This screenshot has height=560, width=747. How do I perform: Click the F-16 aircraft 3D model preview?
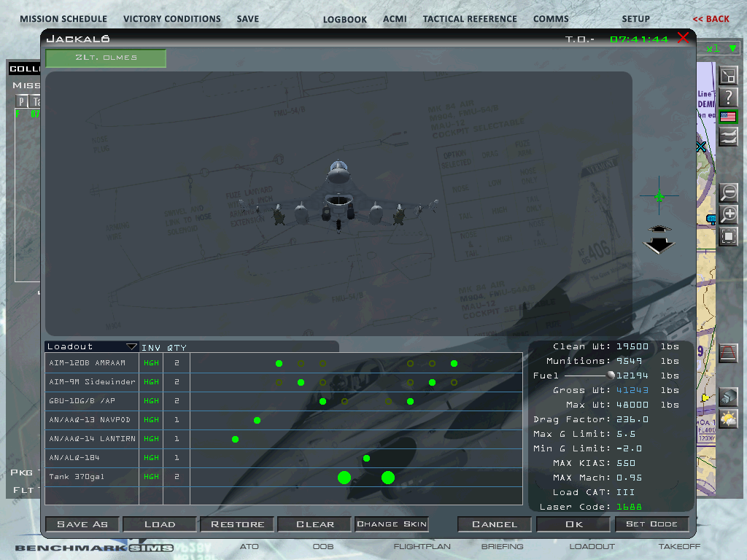click(339, 198)
